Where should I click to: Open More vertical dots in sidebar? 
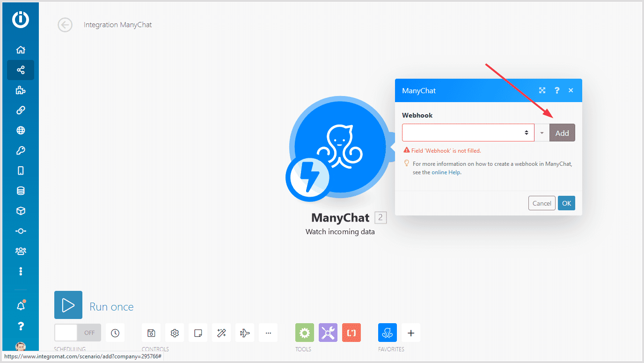click(21, 272)
